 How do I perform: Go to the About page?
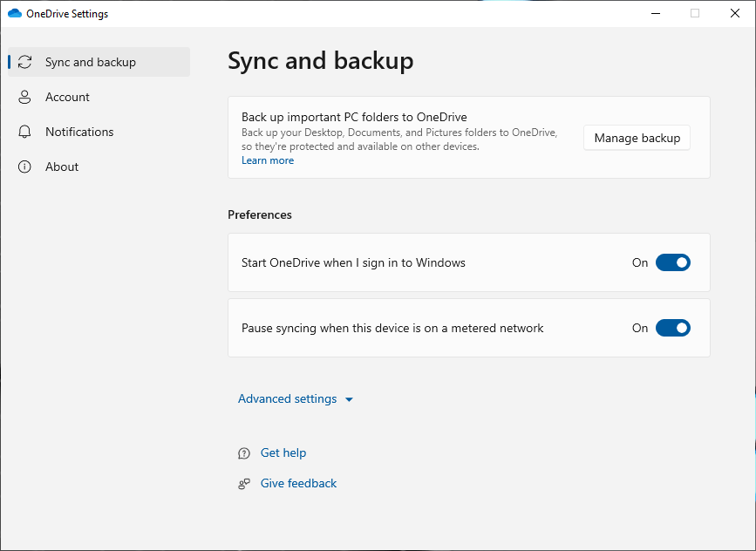(62, 167)
